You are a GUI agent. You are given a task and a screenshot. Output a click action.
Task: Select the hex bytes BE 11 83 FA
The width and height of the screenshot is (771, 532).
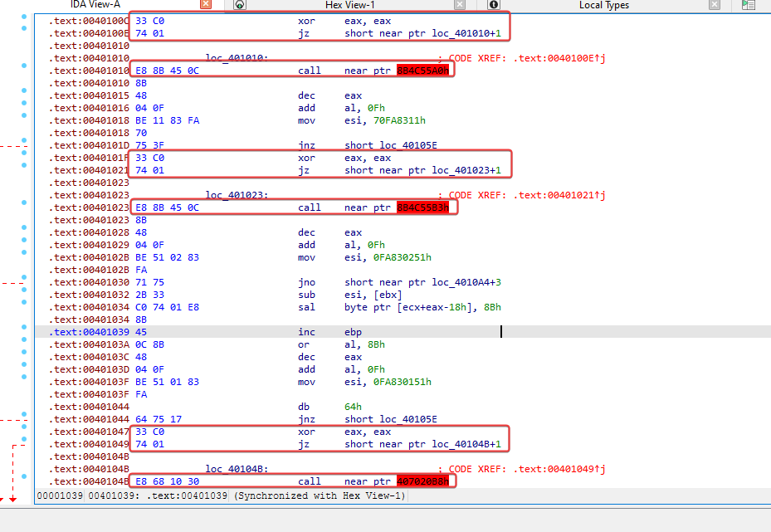(167, 120)
